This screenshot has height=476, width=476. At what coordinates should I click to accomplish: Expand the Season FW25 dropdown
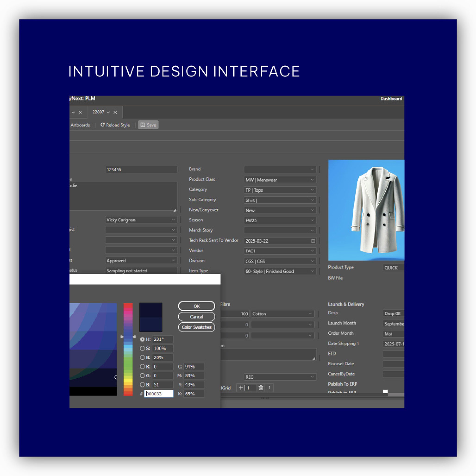click(312, 220)
